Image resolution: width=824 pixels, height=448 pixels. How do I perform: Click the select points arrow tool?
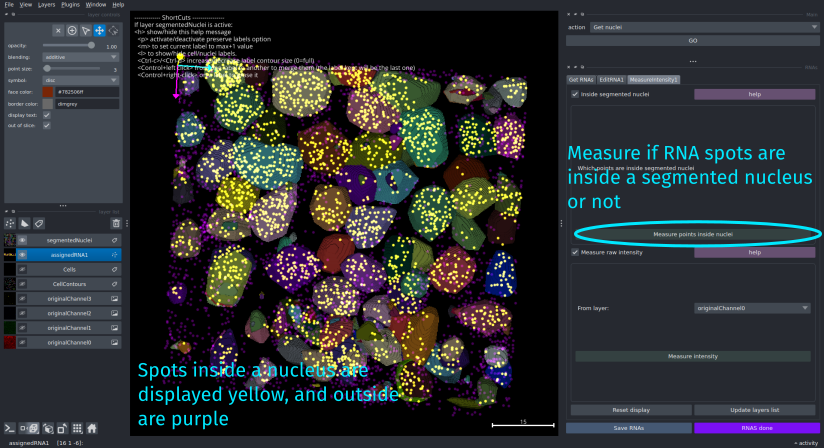tap(87, 31)
